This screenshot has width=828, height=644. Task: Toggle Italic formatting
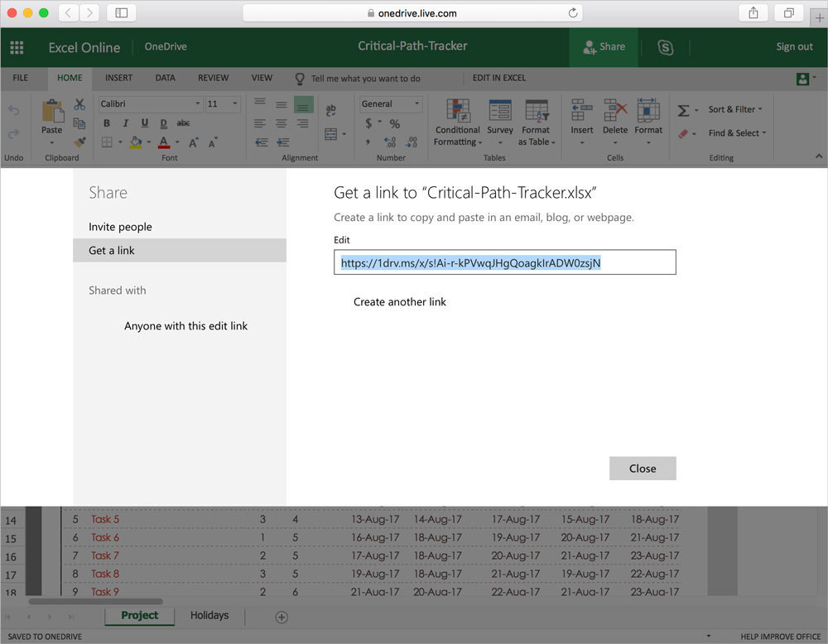click(126, 123)
